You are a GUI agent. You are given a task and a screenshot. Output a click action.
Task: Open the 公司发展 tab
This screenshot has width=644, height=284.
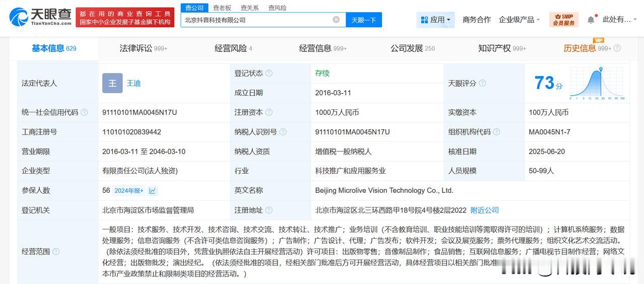pyautogui.click(x=413, y=48)
